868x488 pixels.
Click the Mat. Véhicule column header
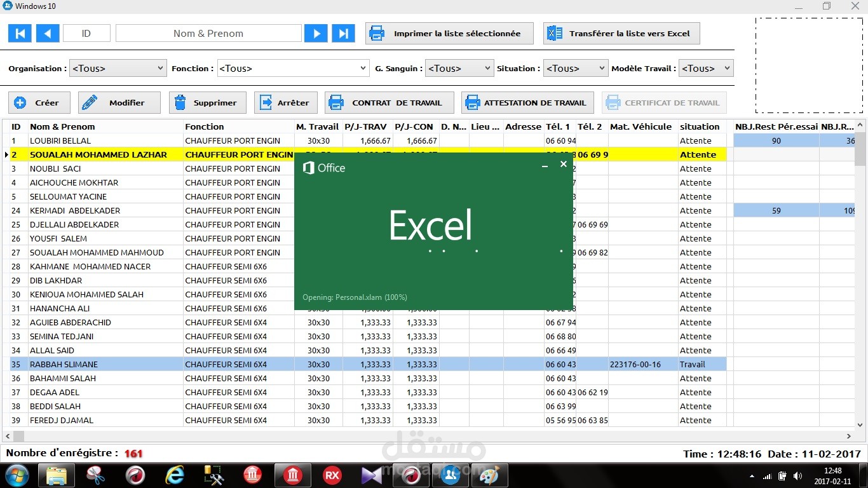click(x=643, y=126)
